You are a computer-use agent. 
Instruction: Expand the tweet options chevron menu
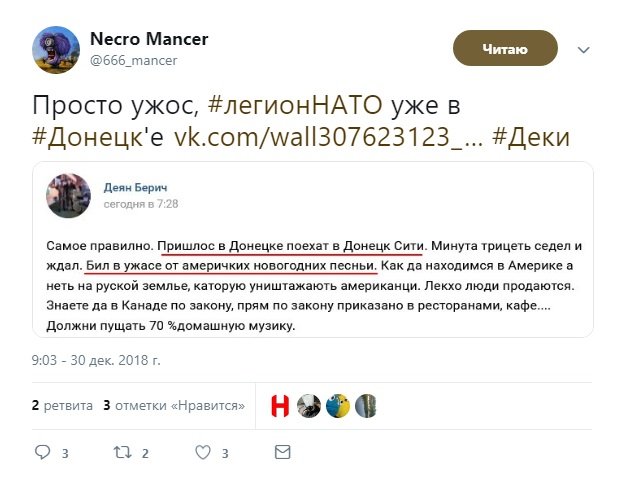[584, 50]
